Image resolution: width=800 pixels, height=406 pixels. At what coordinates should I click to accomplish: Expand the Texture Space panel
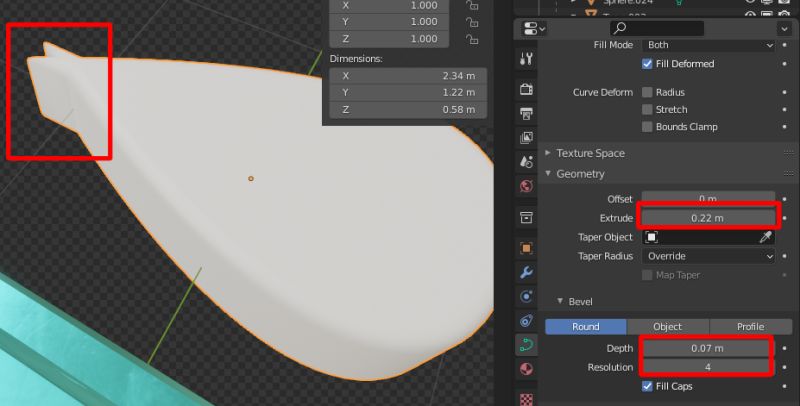click(x=548, y=153)
